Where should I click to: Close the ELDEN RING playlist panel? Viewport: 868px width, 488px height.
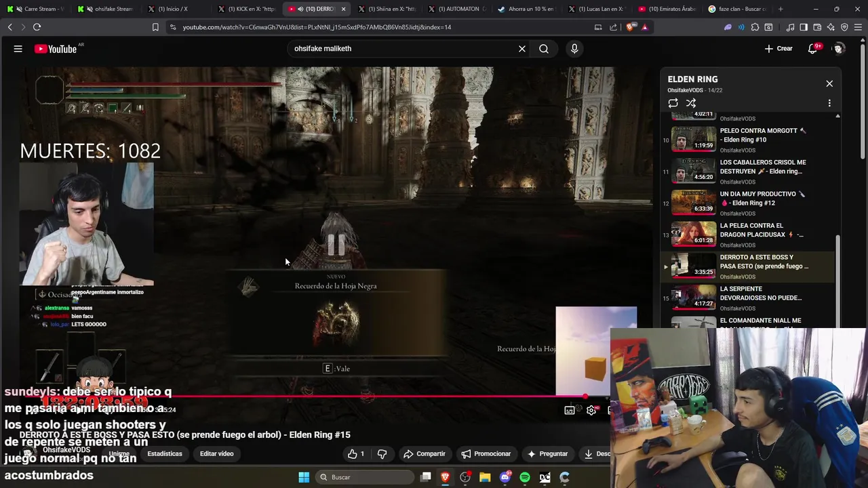tap(829, 83)
